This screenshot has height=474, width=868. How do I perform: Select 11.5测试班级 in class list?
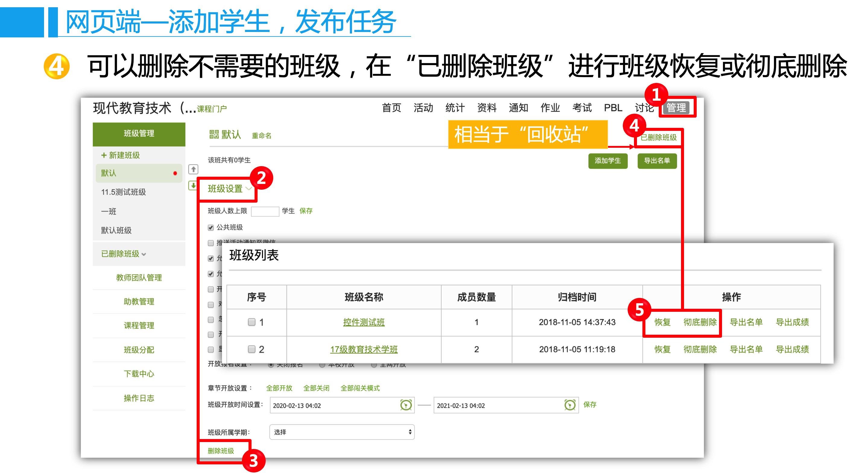[x=123, y=192]
